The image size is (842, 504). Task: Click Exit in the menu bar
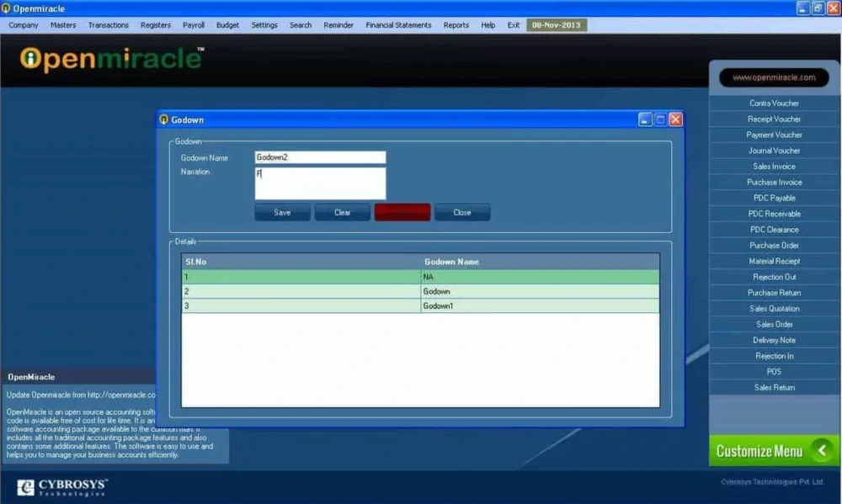click(x=514, y=25)
